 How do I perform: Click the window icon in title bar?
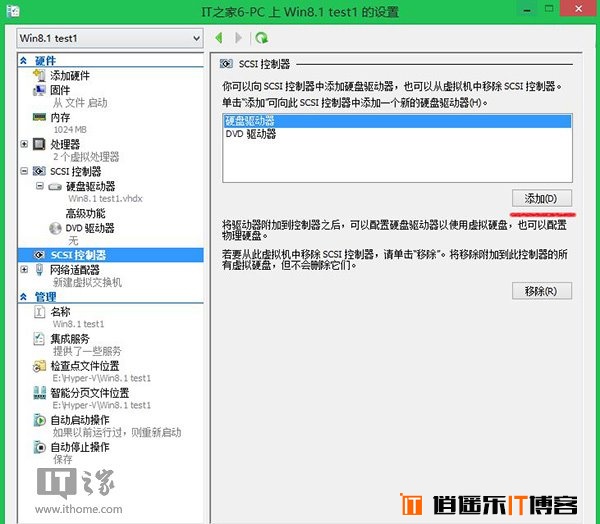pos(12,11)
